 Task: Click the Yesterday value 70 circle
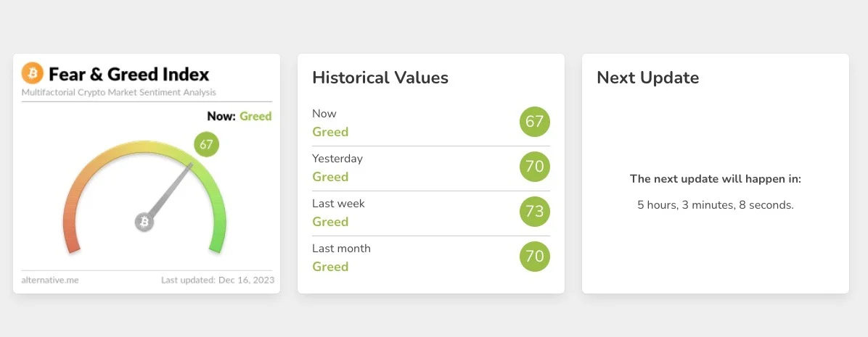coord(535,167)
